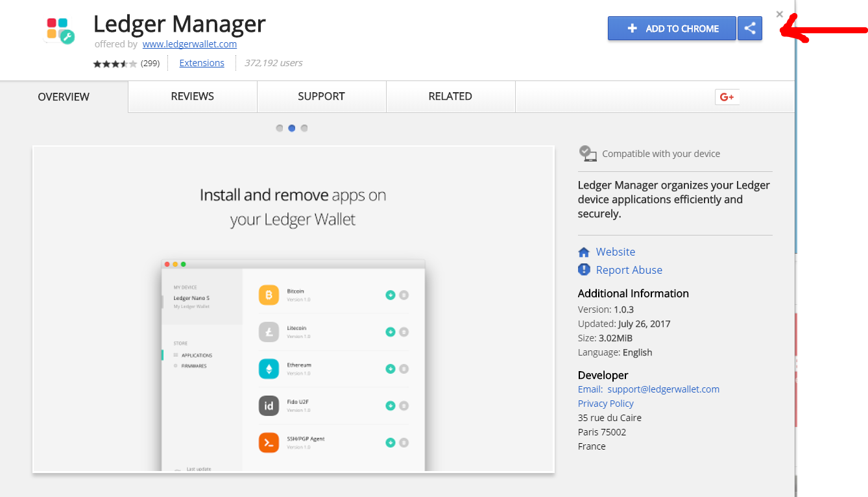This screenshot has width=868, height=497.
Task: Open the www.ledgerwallet.com link
Action: (189, 44)
